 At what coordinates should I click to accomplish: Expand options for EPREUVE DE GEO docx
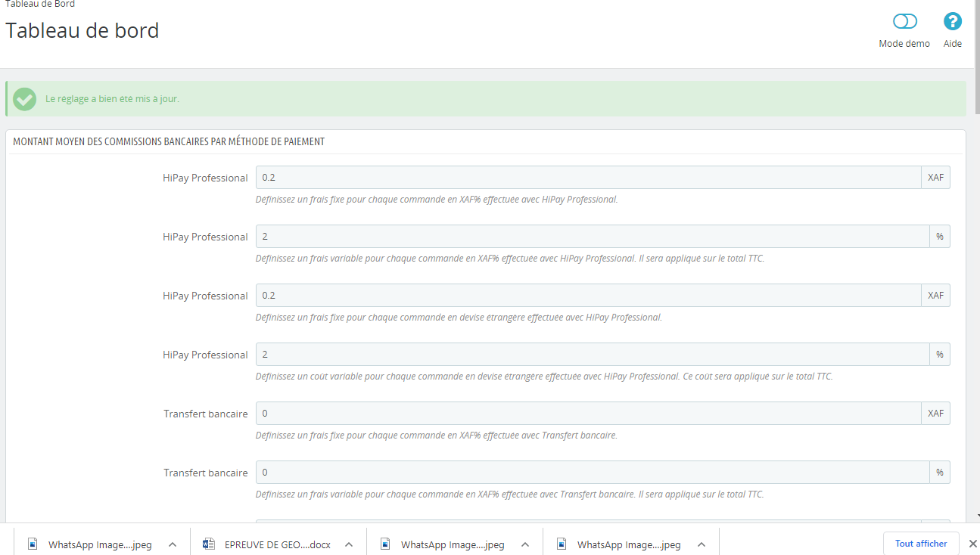pyautogui.click(x=349, y=544)
